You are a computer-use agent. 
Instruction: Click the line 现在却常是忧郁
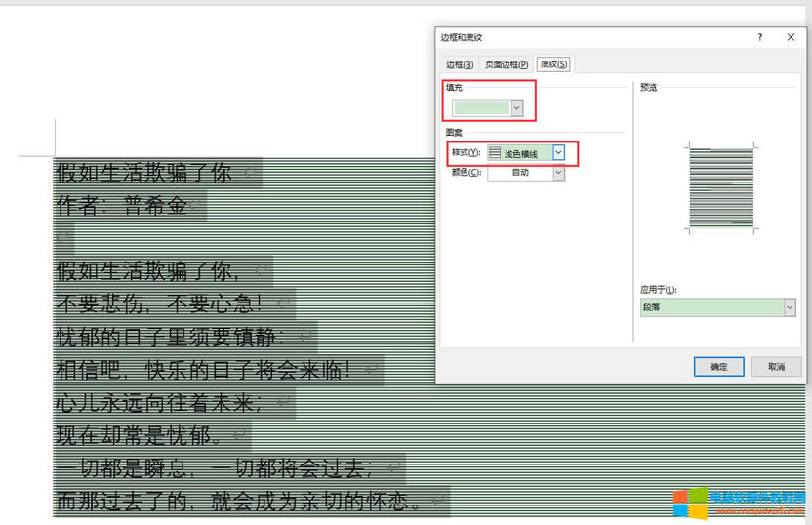coord(140,434)
